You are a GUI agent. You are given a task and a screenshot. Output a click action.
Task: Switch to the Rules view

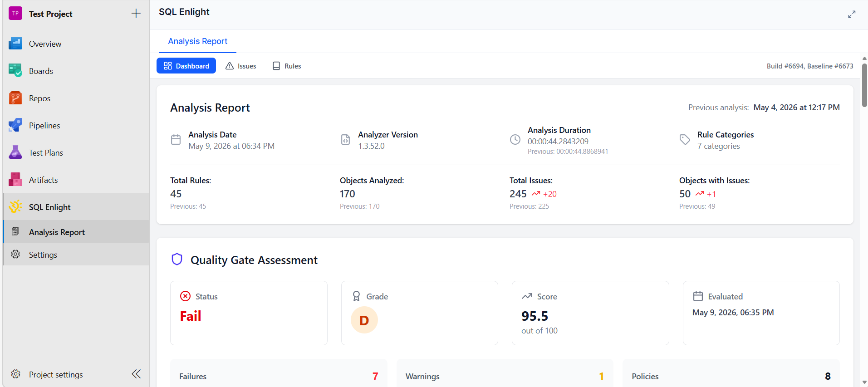[287, 66]
